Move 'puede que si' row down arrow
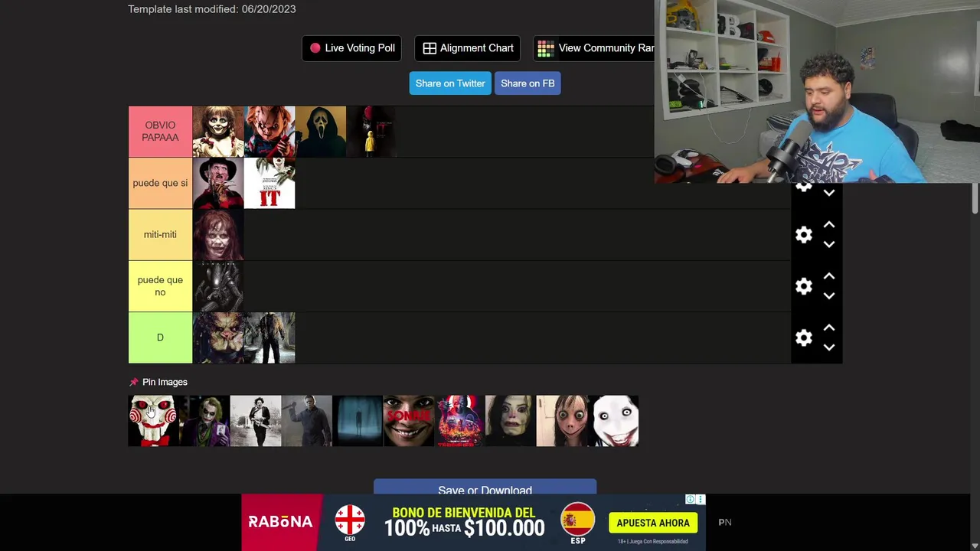The image size is (980, 551). tap(828, 193)
